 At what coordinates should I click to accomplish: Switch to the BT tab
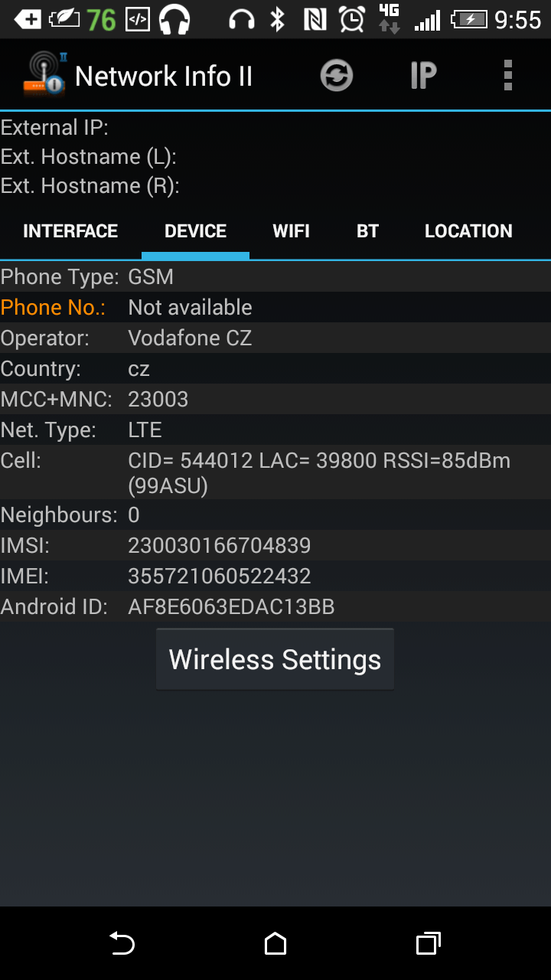point(368,231)
